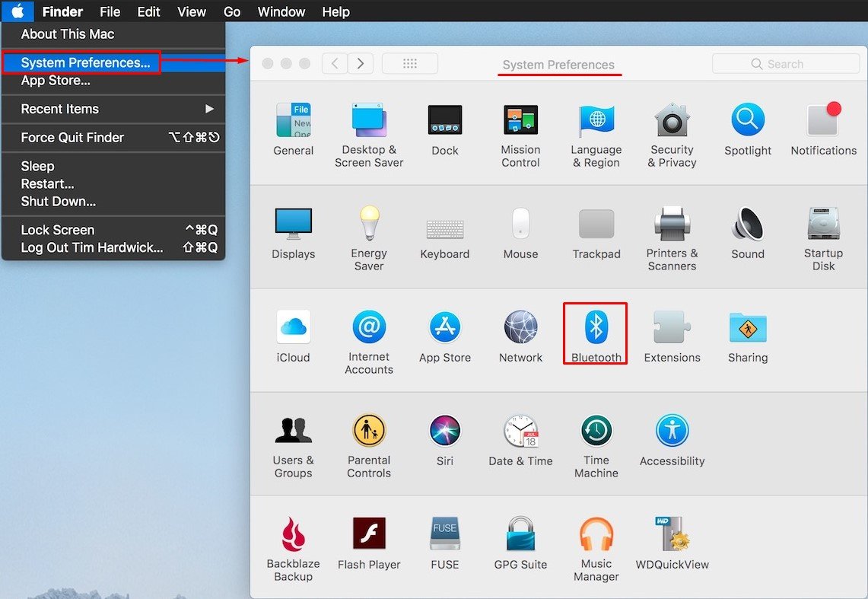This screenshot has width=868, height=599.
Task: Focus the System Preferences search field
Action: 786,64
